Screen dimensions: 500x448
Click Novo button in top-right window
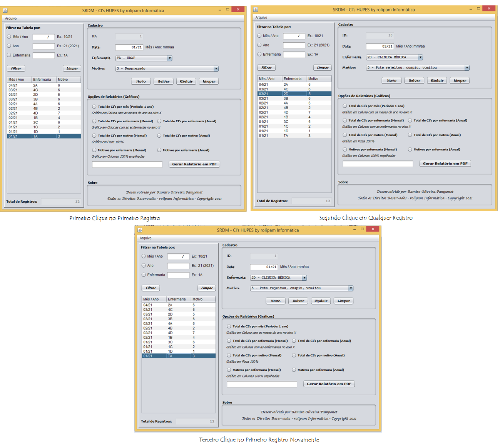391,81
